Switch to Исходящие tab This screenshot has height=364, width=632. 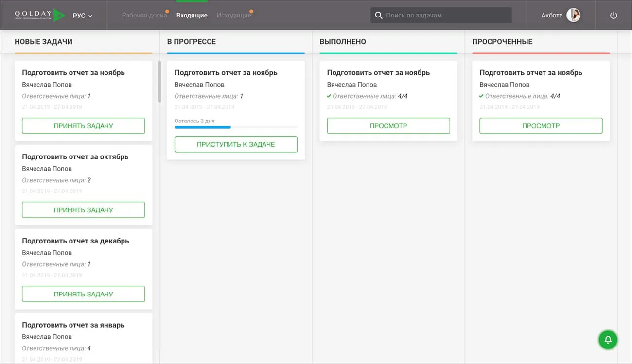[x=233, y=15]
